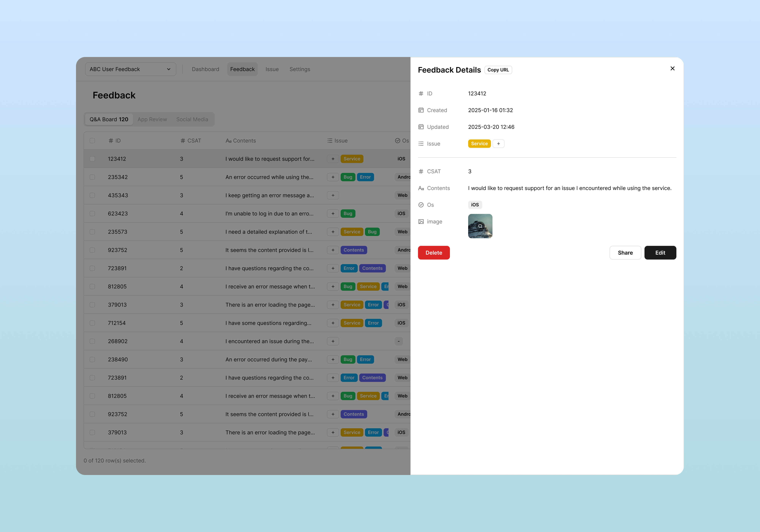Click the plus icon in row 268902 issue cell
The width and height of the screenshot is (760, 532).
(x=333, y=341)
